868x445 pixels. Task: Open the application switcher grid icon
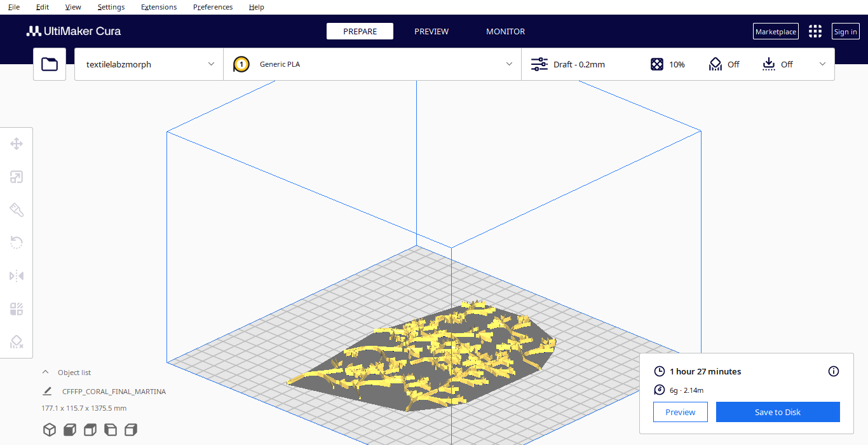[x=815, y=32]
